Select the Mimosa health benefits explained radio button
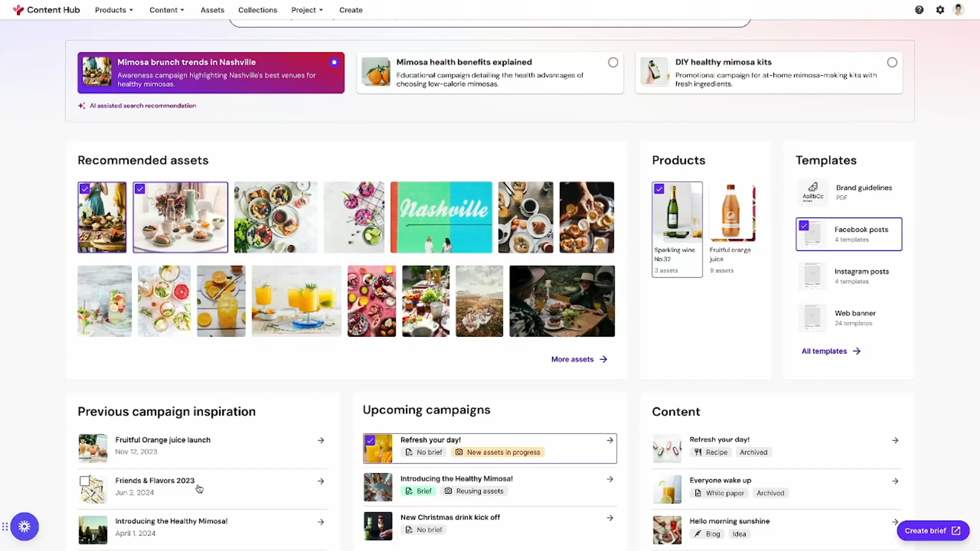 tap(612, 62)
